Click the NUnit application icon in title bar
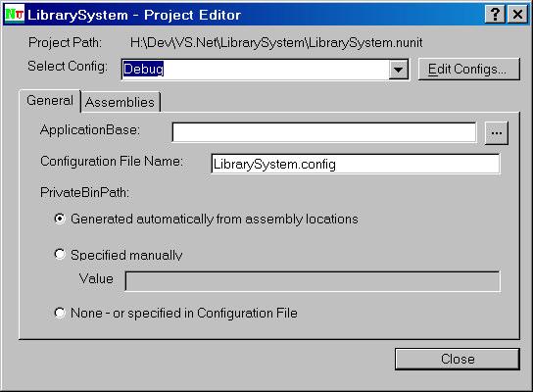This screenshot has width=533, height=392. pos(15,14)
